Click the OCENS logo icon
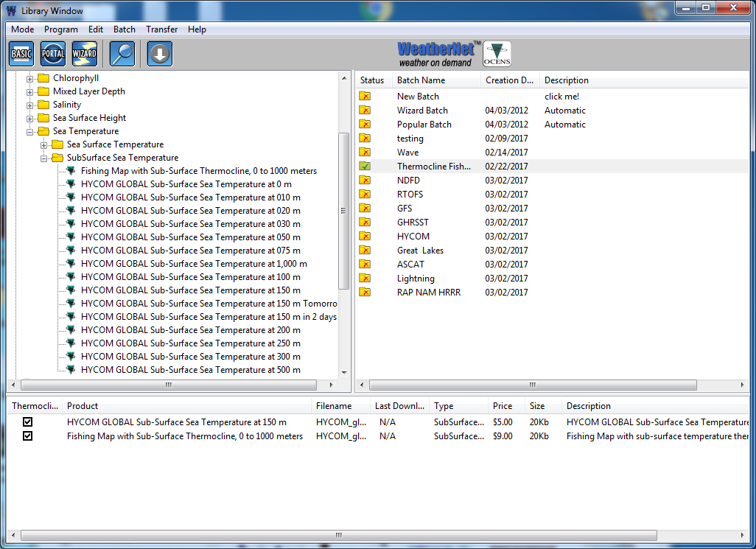 tap(497, 54)
